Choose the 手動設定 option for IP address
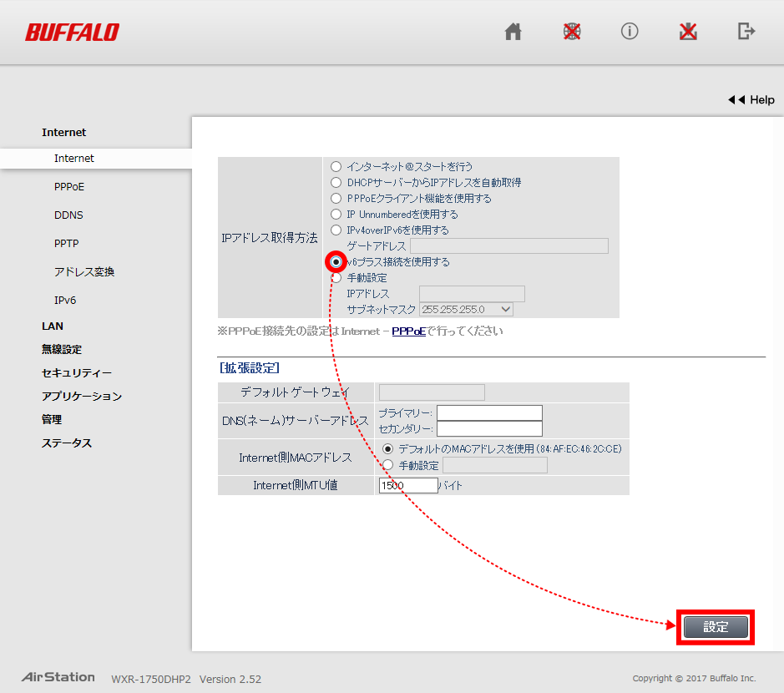The image size is (784, 693). point(335,278)
